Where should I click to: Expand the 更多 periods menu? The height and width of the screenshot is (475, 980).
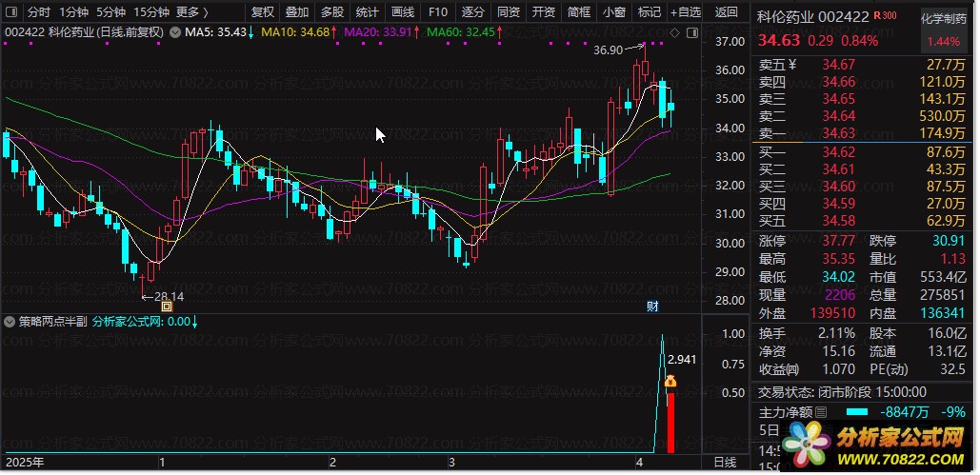[x=191, y=11]
